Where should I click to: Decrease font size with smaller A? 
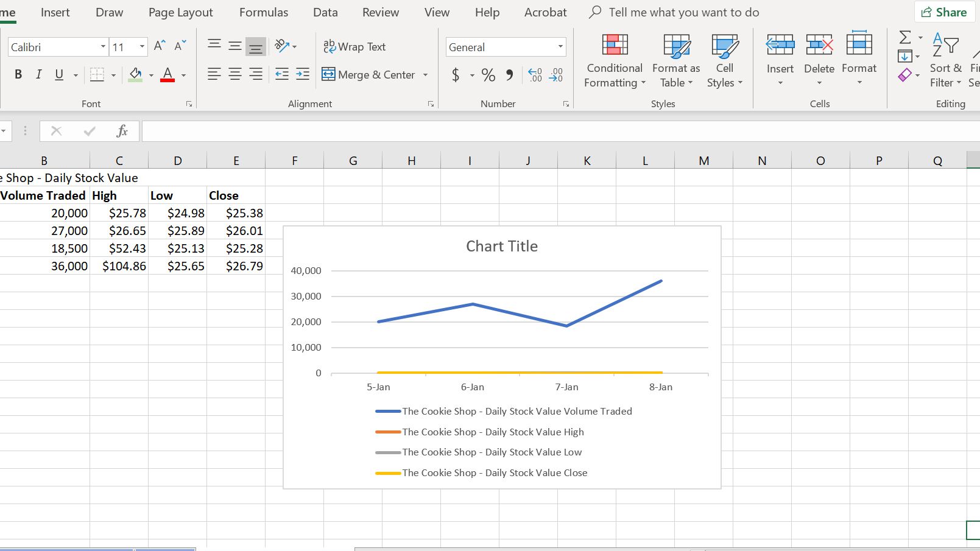click(x=180, y=46)
